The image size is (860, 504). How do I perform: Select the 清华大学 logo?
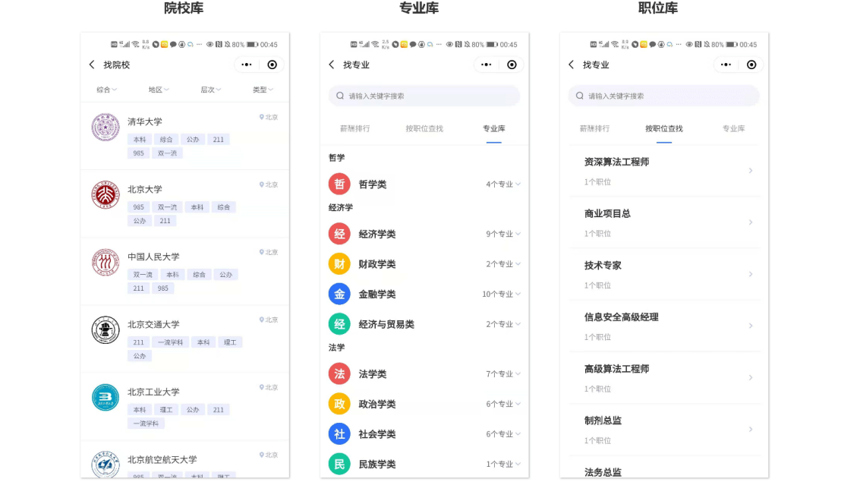pos(106,128)
